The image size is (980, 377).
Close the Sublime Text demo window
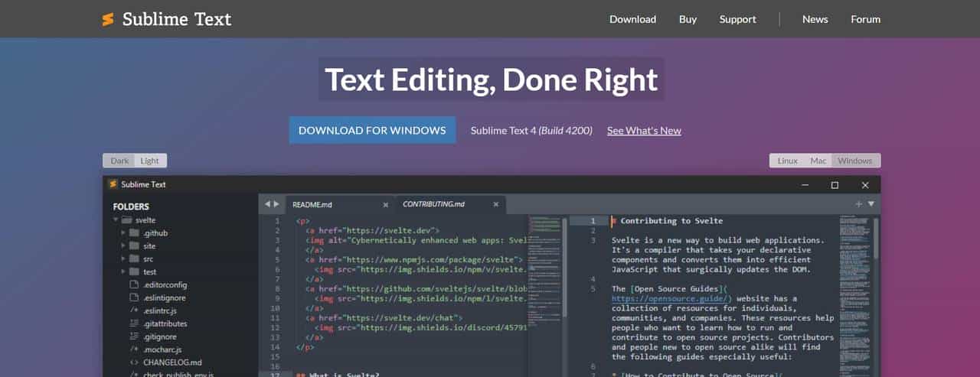pyautogui.click(x=865, y=184)
